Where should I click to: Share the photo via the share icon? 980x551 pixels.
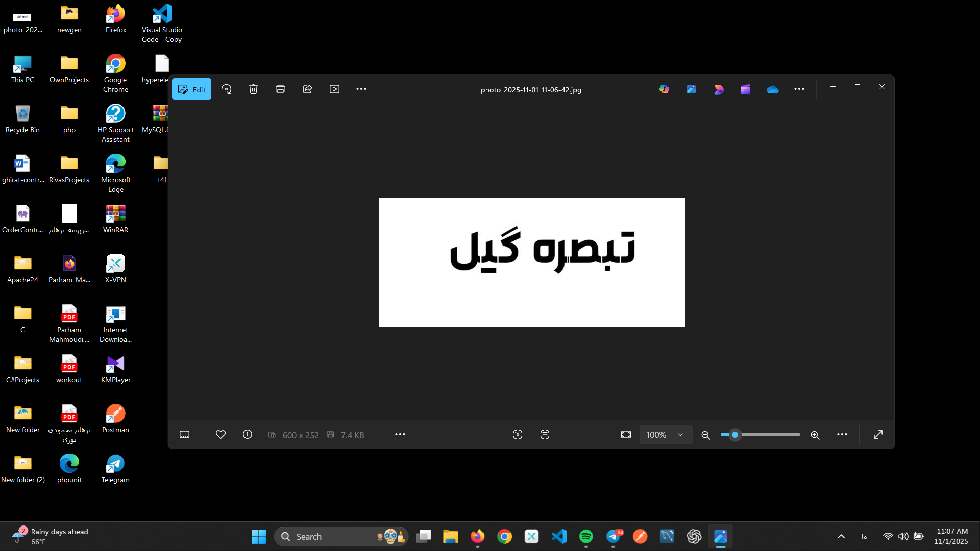click(307, 89)
